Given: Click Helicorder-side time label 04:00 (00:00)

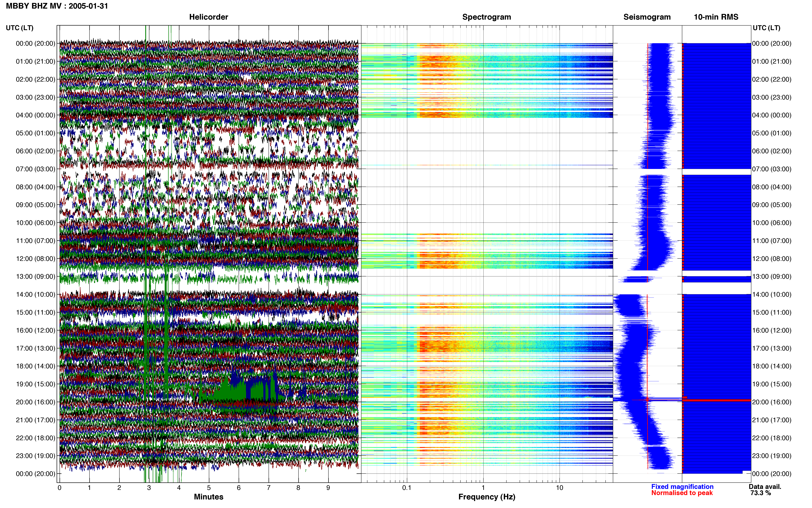Looking at the screenshot, I should click(36, 115).
